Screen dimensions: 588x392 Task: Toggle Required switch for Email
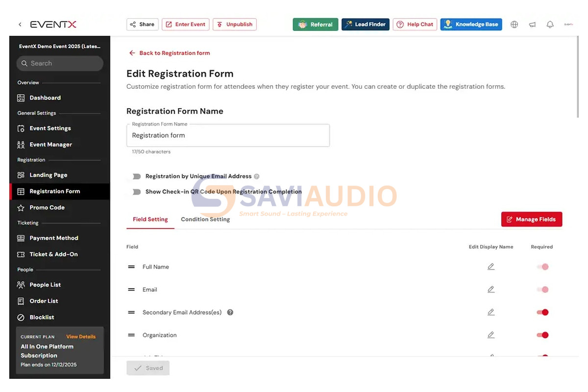pos(542,290)
